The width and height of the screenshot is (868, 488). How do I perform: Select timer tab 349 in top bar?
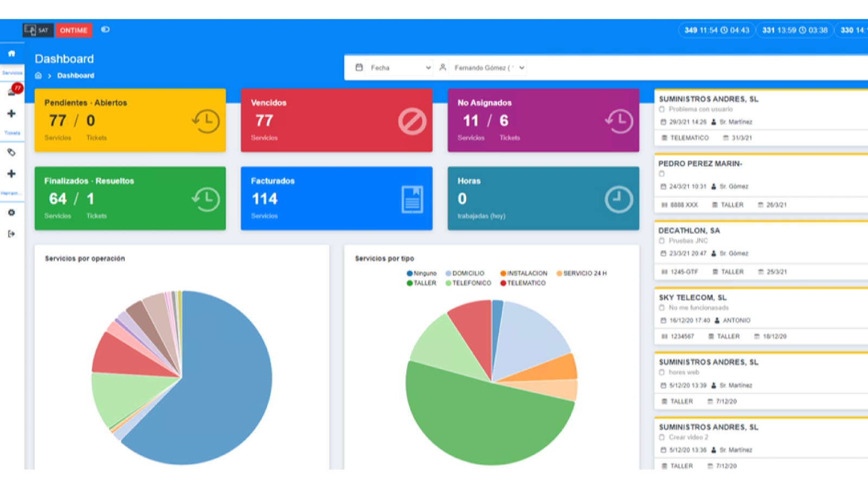click(716, 30)
